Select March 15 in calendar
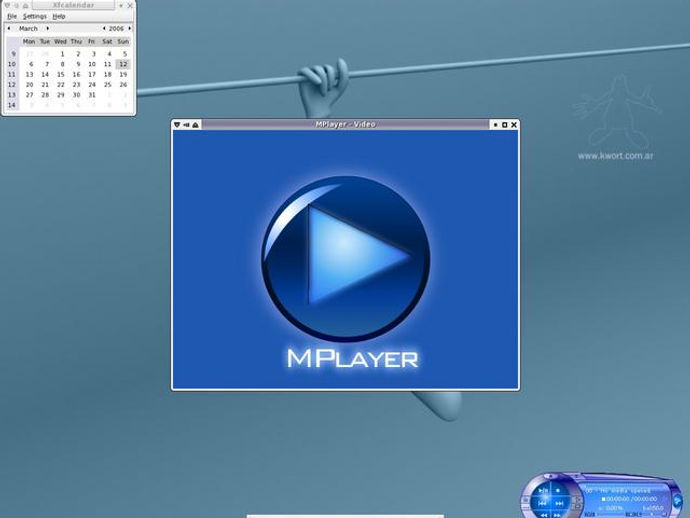690x518 pixels. (x=61, y=74)
